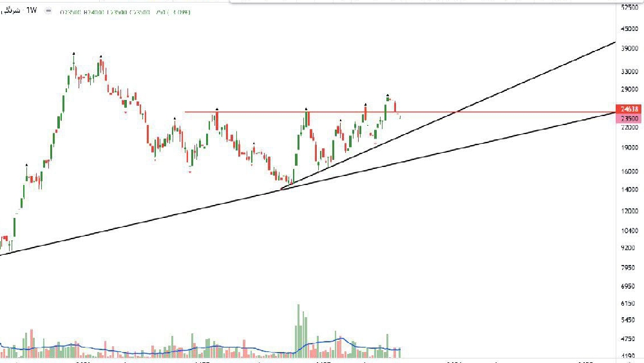Click the 16000 price scale label
The width and height of the screenshot is (644, 363).
click(x=630, y=172)
